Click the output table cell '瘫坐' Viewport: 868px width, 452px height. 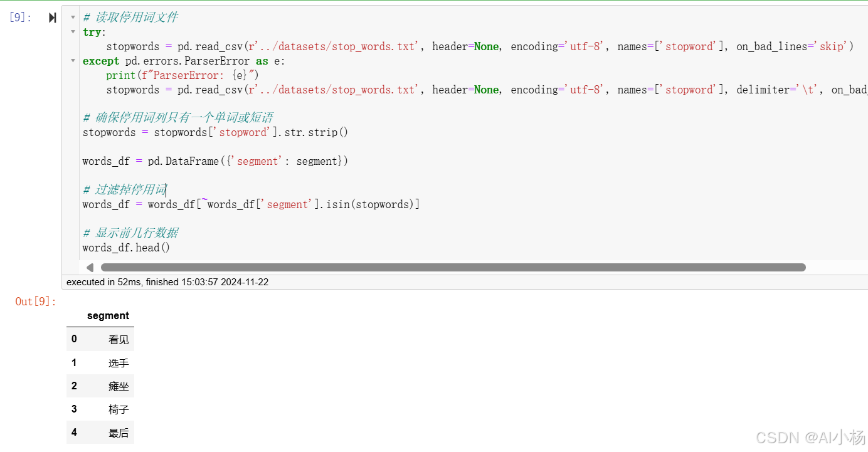point(119,386)
